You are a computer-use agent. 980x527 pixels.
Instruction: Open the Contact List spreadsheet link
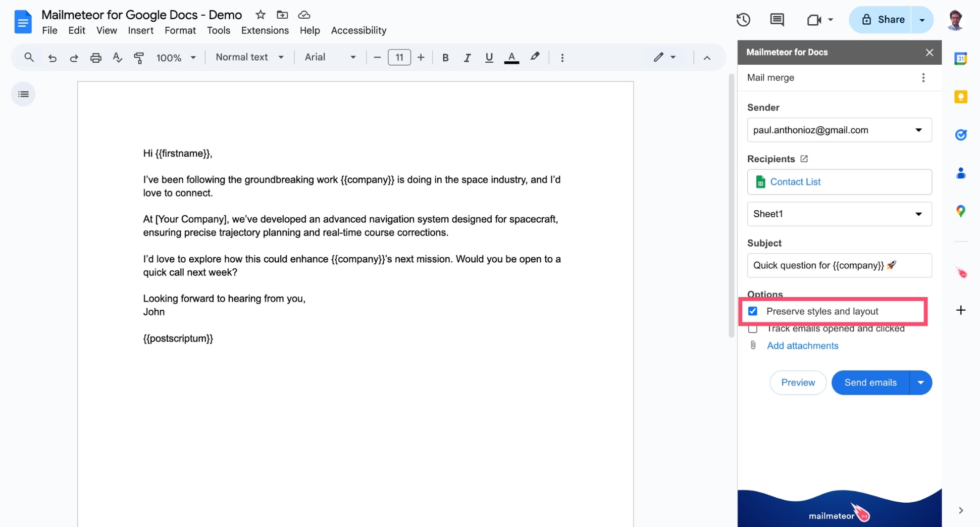click(795, 182)
